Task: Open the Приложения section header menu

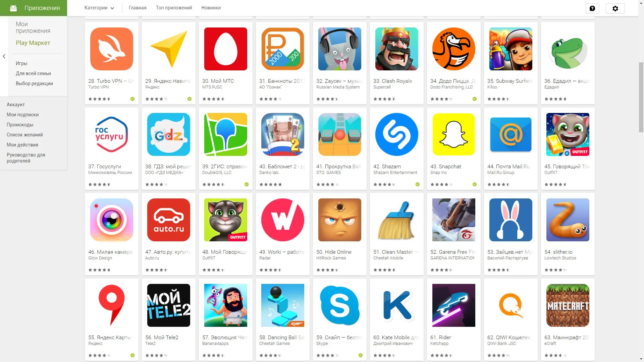Action: (x=34, y=8)
